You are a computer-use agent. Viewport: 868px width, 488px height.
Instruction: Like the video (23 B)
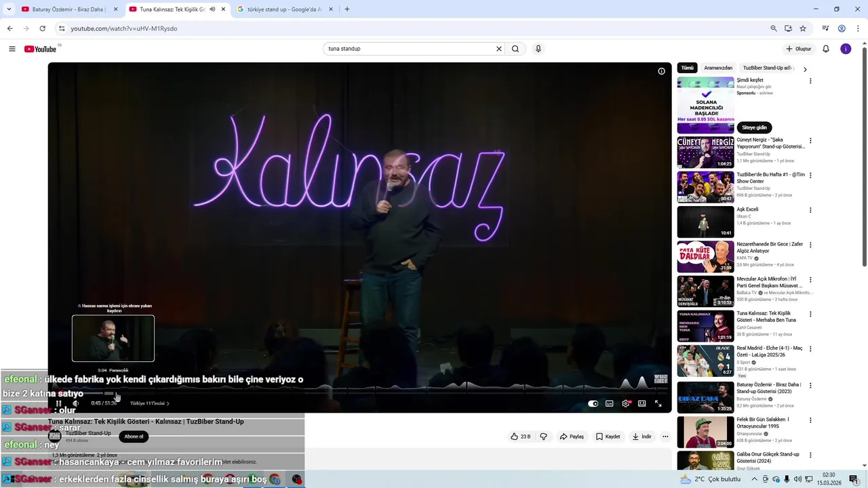point(521,436)
